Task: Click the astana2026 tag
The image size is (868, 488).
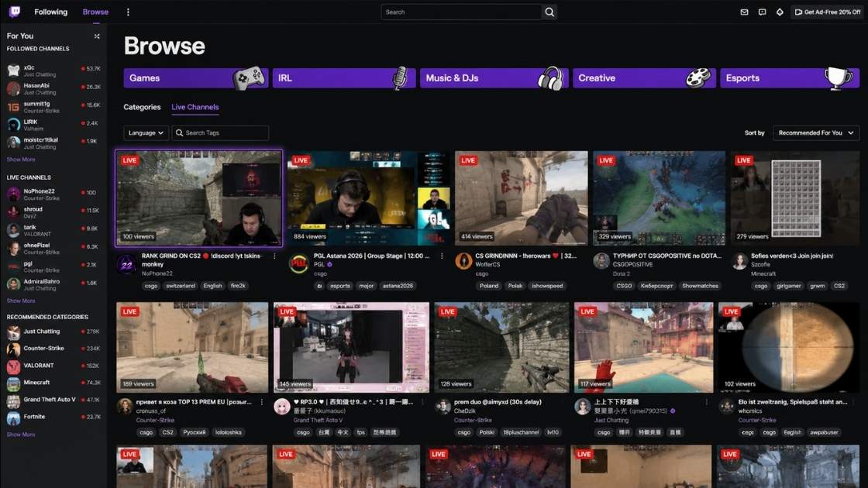Action: pos(398,286)
